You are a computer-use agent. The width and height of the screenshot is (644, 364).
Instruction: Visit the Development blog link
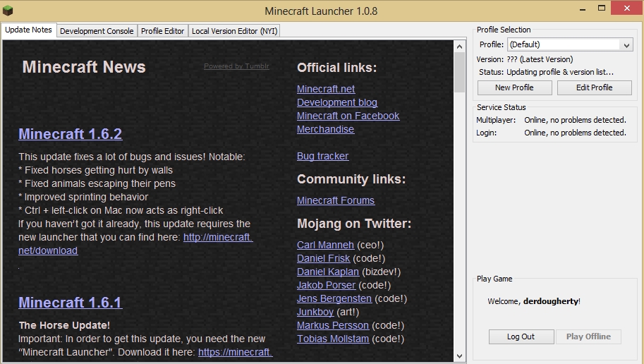(336, 102)
